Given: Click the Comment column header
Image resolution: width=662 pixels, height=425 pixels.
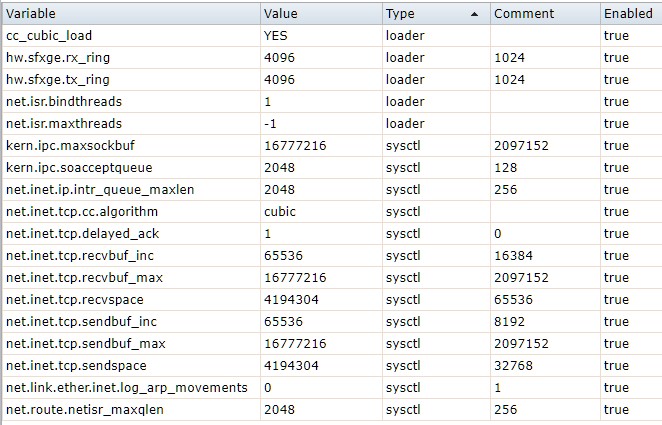Looking at the screenshot, I should point(523,14).
